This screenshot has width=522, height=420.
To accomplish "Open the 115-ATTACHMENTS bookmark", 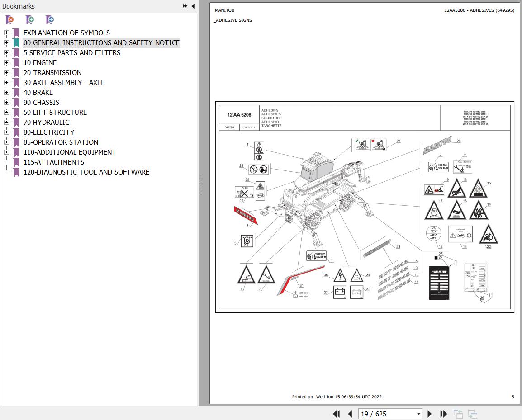I will coord(54,162).
